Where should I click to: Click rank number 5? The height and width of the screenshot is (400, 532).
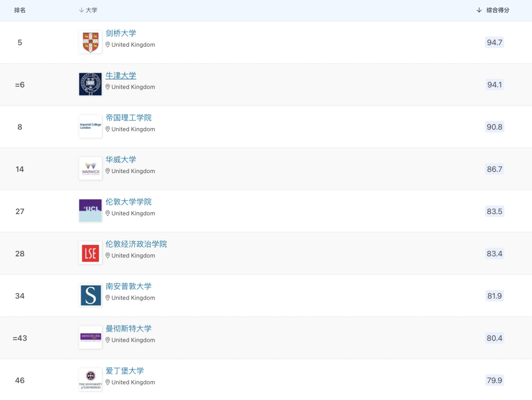(20, 42)
